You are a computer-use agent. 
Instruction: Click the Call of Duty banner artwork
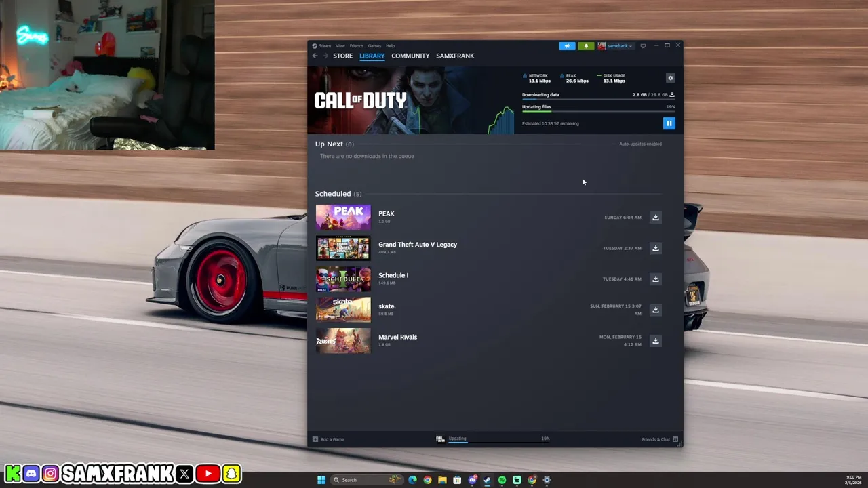pos(411,101)
